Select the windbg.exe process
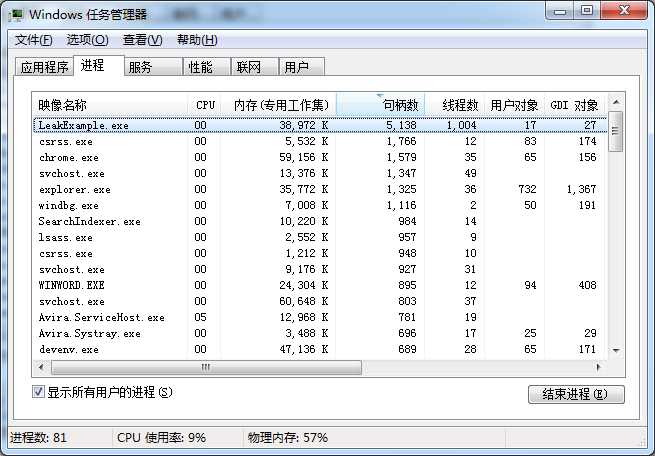The height and width of the screenshot is (456, 655). pyautogui.click(x=319, y=205)
